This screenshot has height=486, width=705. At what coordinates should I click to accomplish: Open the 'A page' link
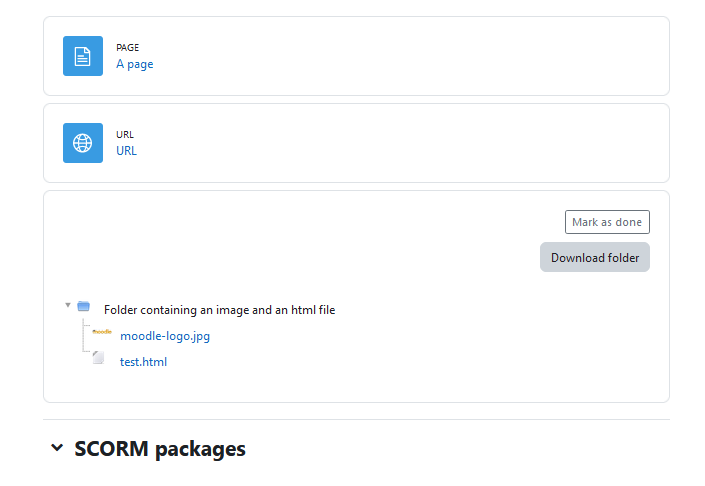135,64
